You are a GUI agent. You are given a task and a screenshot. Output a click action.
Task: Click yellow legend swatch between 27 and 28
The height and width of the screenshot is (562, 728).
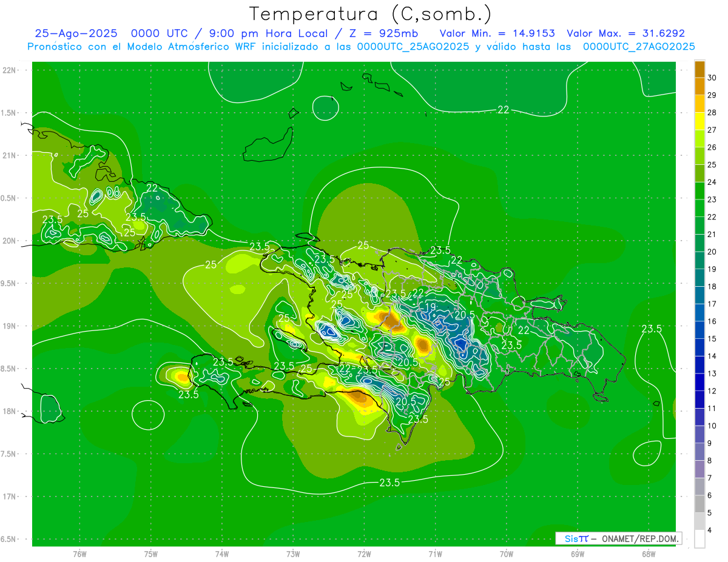coord(699,121)
